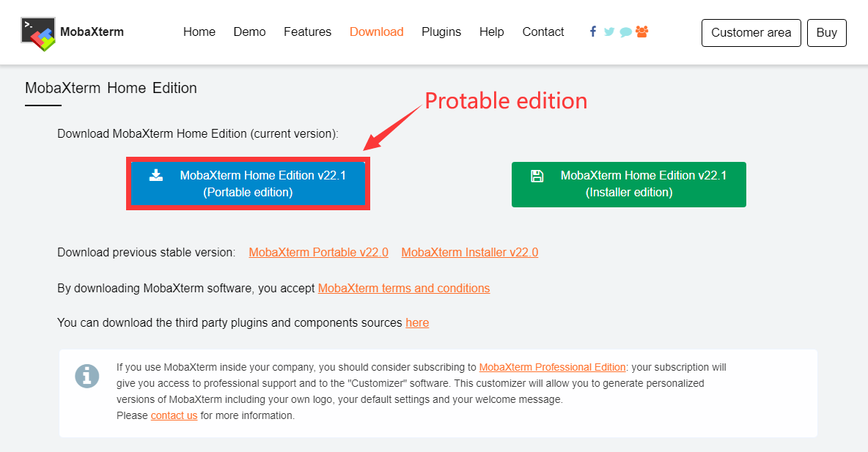Viewport: 868px width, 452px height.
Task: Open the Facebook social icon
Action: pyautogui.click(x=592, y=32)
